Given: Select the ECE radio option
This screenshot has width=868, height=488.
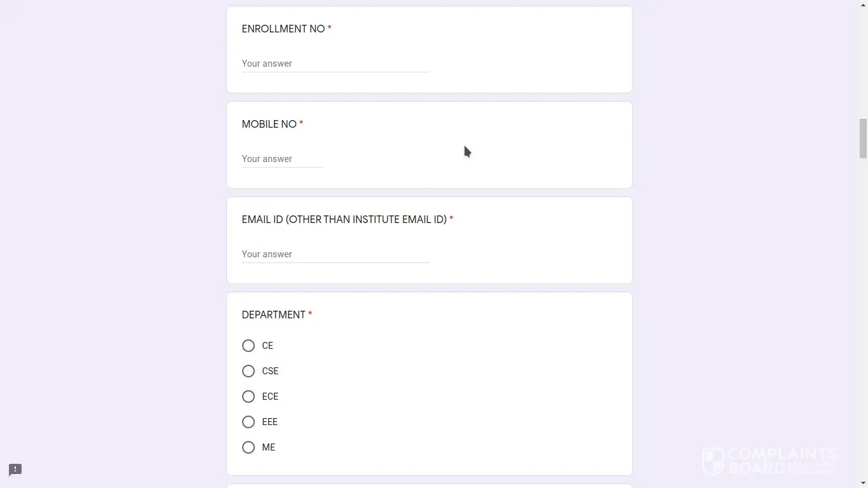Looking at the screenshot, I should pyautogui.click(x=248, y=396).
